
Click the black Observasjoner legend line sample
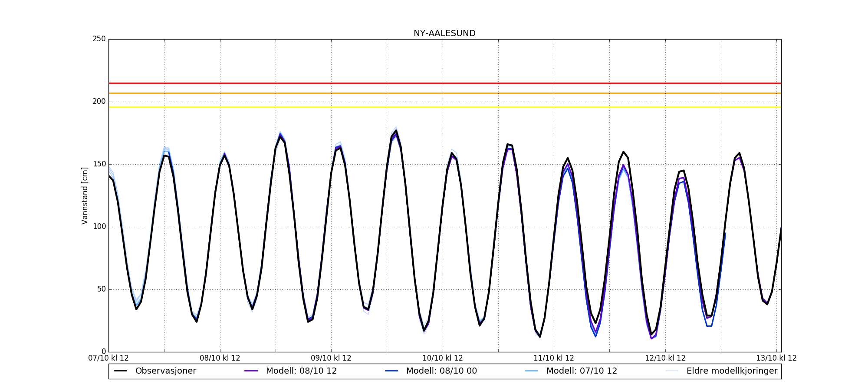coord(121,371)
